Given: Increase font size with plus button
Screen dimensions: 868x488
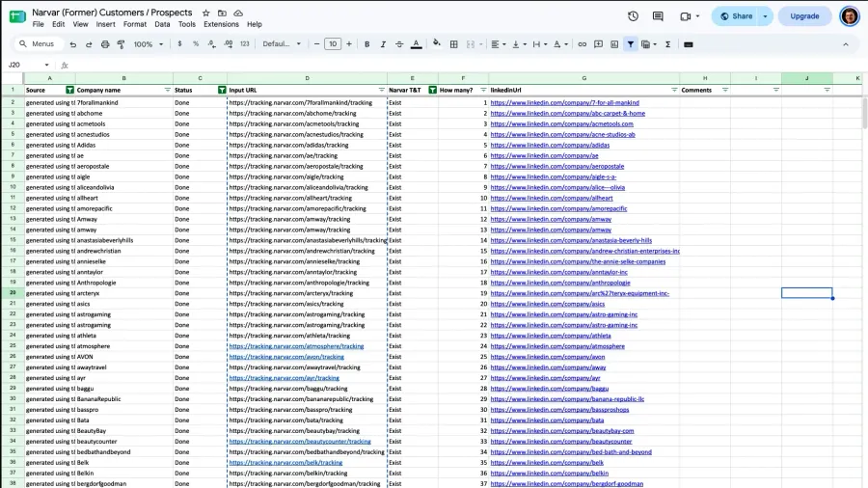Looking at the screenshot, I should [349, 44].
